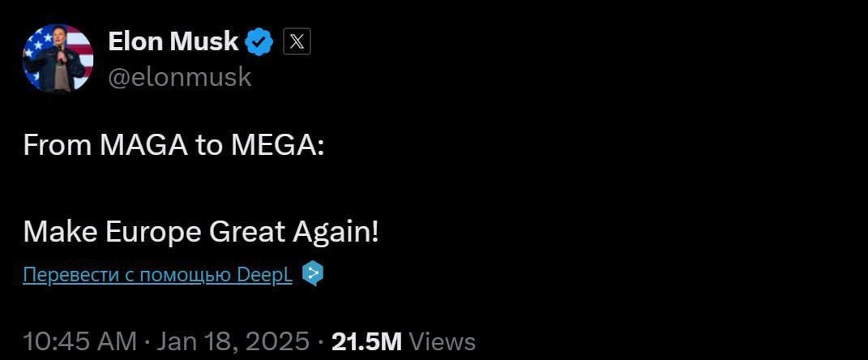Screen dimensions: 868x360
Task: Select the Elon Musk display name
Action: point(173,42)
